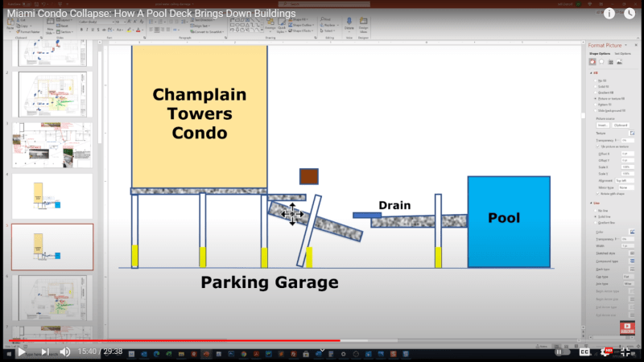Select the Gradient fill radio option
Viewport: 644px width, 362px height.
pyautogui.click(x=596, y=93)
